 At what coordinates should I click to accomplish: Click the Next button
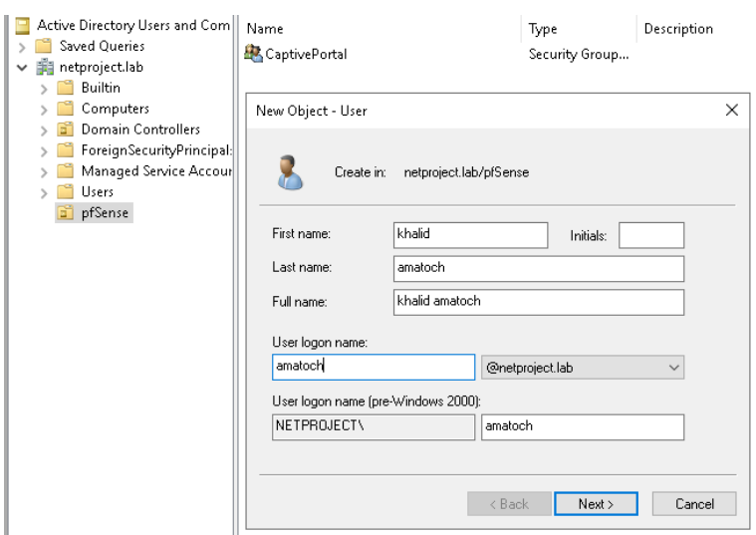596,504
